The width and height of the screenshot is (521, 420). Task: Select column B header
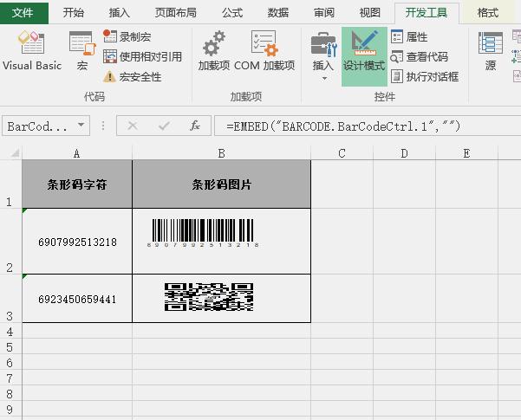[x=221, y=153]
